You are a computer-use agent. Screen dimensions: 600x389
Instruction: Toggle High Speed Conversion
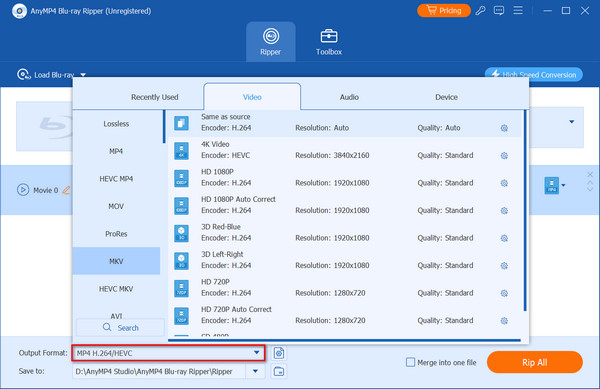pos(534,74)
